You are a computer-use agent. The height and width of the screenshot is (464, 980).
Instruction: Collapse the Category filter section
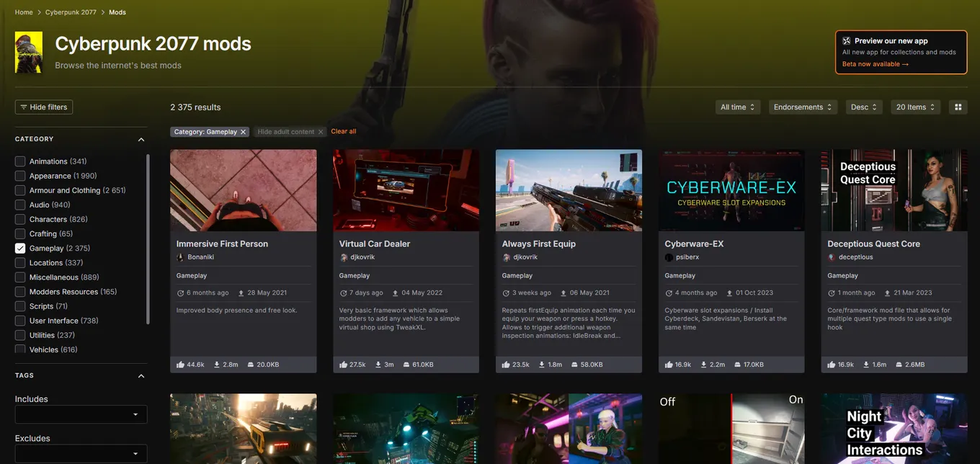tap(141, 139)
